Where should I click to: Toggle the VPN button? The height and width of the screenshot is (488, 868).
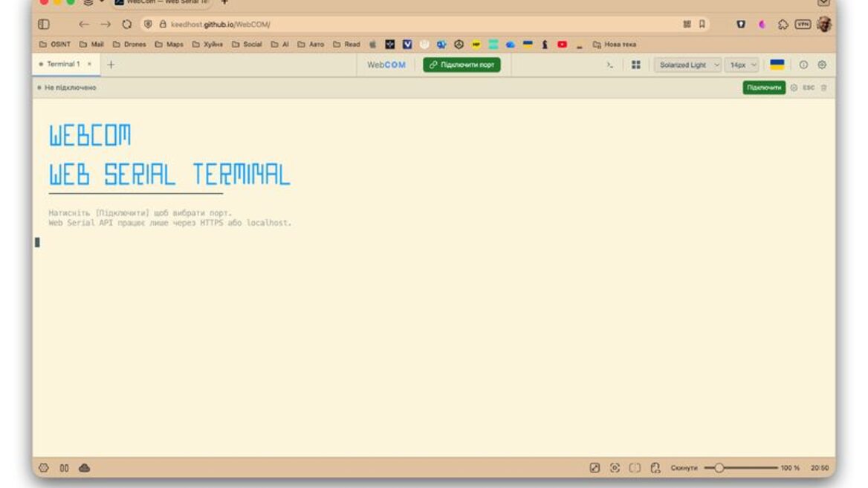tap(803, 25)
